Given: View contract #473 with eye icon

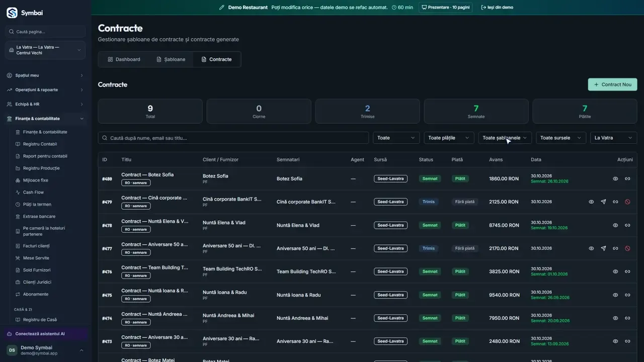Looking at the screenshot, I should pyautogui.click(x=615, y=341).
